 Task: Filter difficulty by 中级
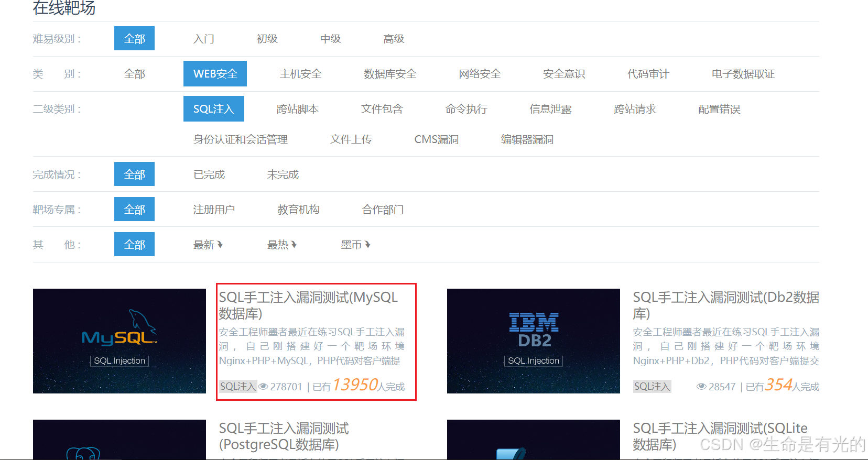pos(331,39)
